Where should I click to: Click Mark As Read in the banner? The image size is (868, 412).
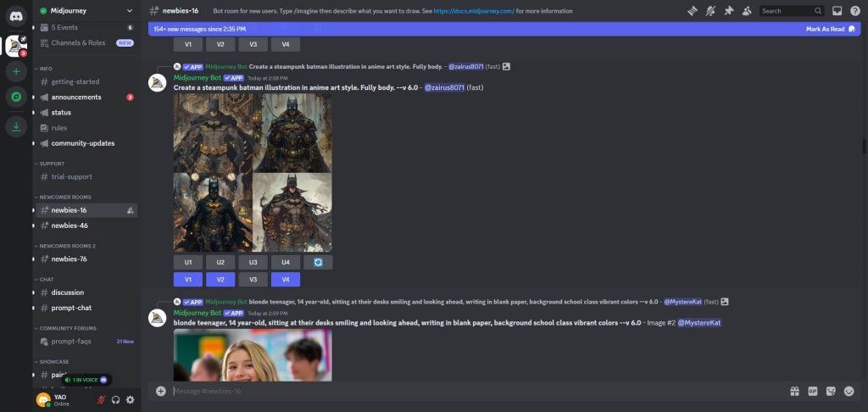click(825, 29)
